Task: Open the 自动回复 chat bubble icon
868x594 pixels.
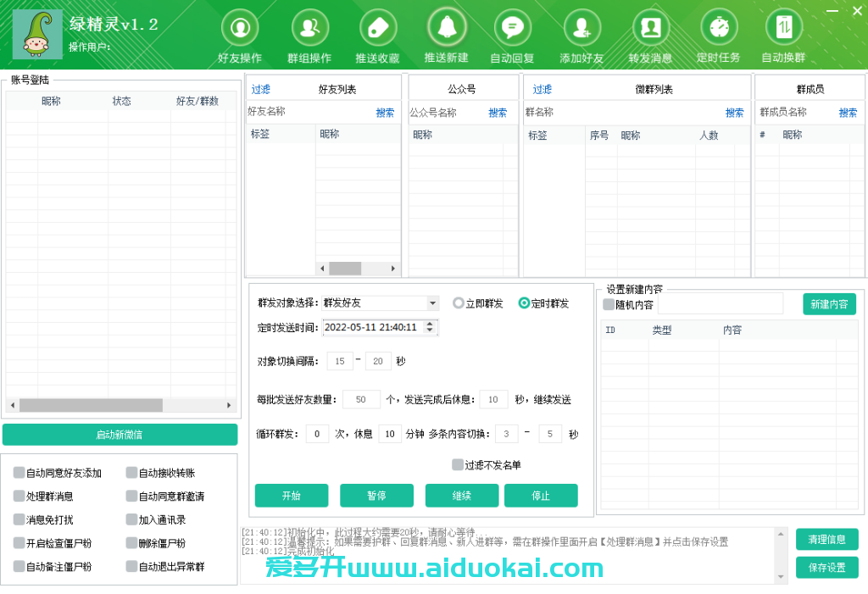Action: click(513, 28)
